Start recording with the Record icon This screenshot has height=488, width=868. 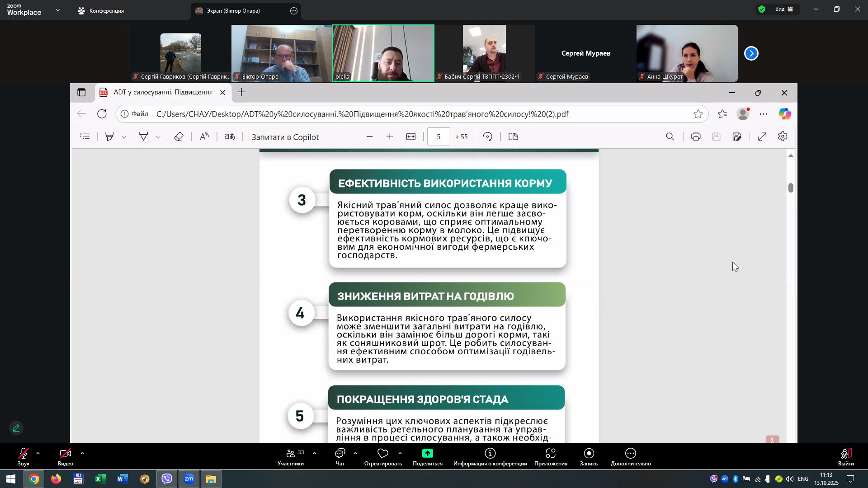click(x=589, y=453)
